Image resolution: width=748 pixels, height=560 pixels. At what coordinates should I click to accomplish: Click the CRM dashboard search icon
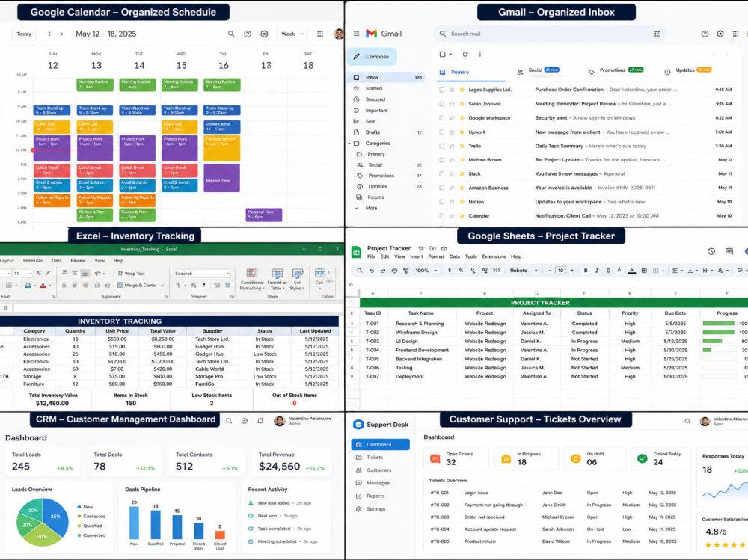(229, 421)
